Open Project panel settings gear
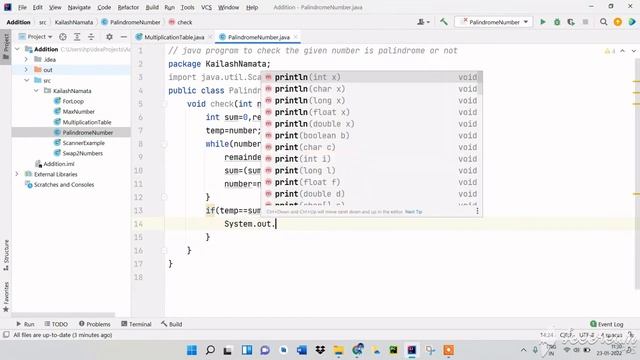The height and width of the screenshot is (360, 640). click(x=109, y=37)
